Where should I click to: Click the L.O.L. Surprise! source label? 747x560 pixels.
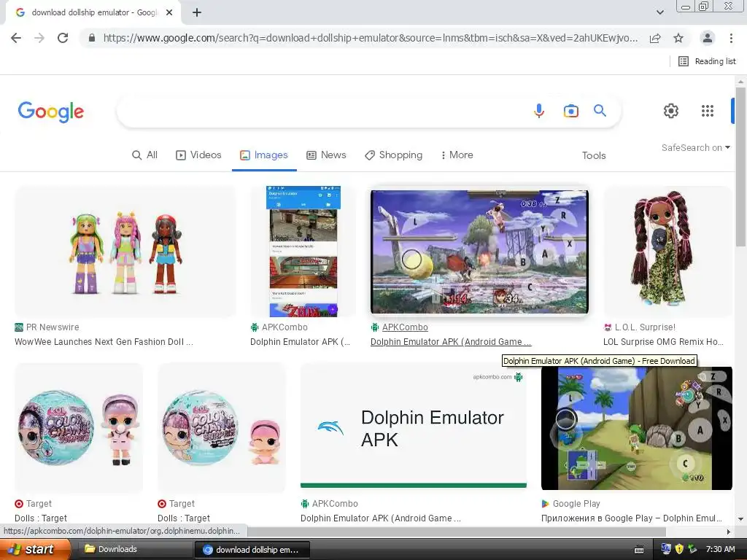tap(645, 327)
